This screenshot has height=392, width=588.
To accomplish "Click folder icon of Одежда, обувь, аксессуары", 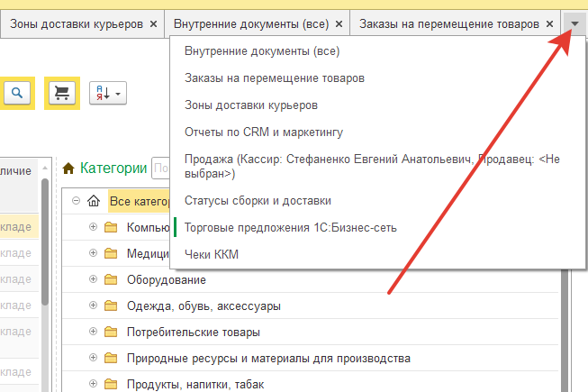I will [112, 305].
